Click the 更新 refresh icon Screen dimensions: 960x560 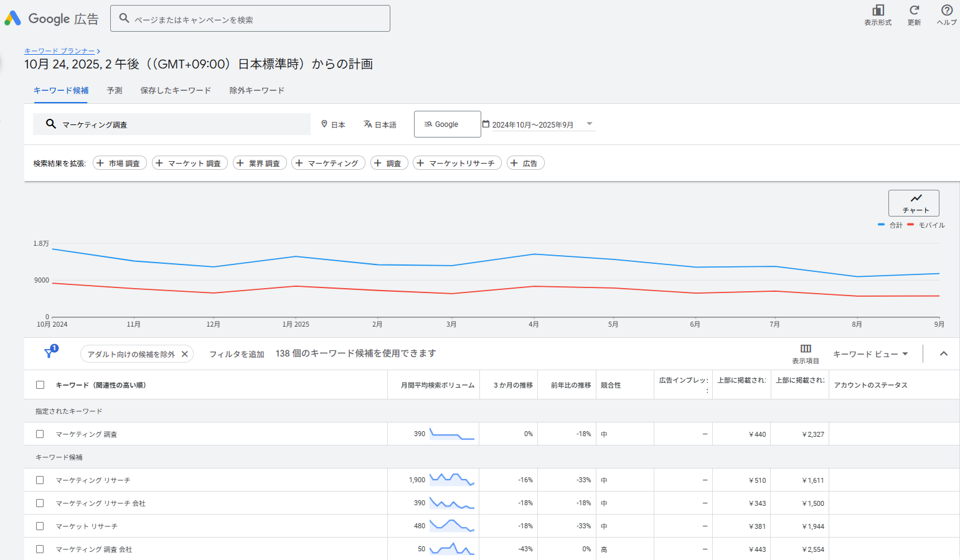(914, 11)
